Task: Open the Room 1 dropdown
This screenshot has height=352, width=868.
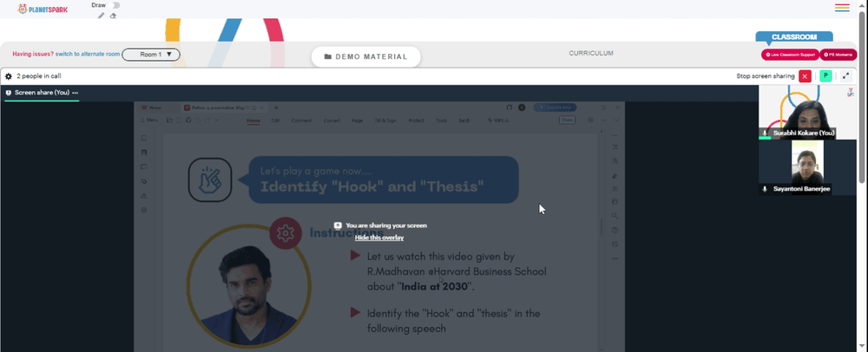Action: pyautogui.click(x=151, y=54)
